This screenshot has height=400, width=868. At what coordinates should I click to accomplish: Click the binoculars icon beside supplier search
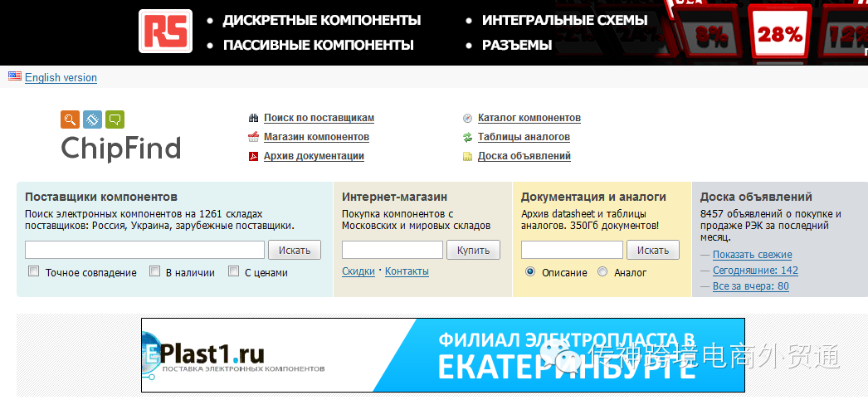click(x=254, y=118)
